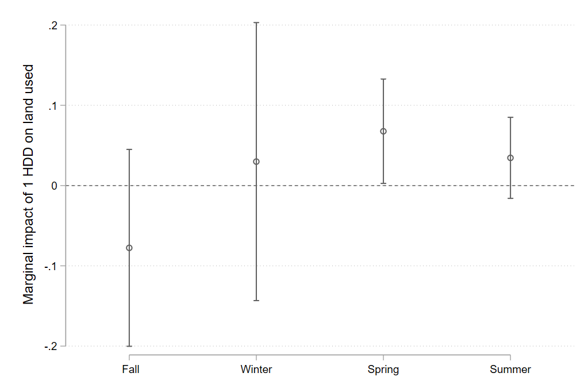Select the lower cap of Summer error bar

[x=510, y=198]
